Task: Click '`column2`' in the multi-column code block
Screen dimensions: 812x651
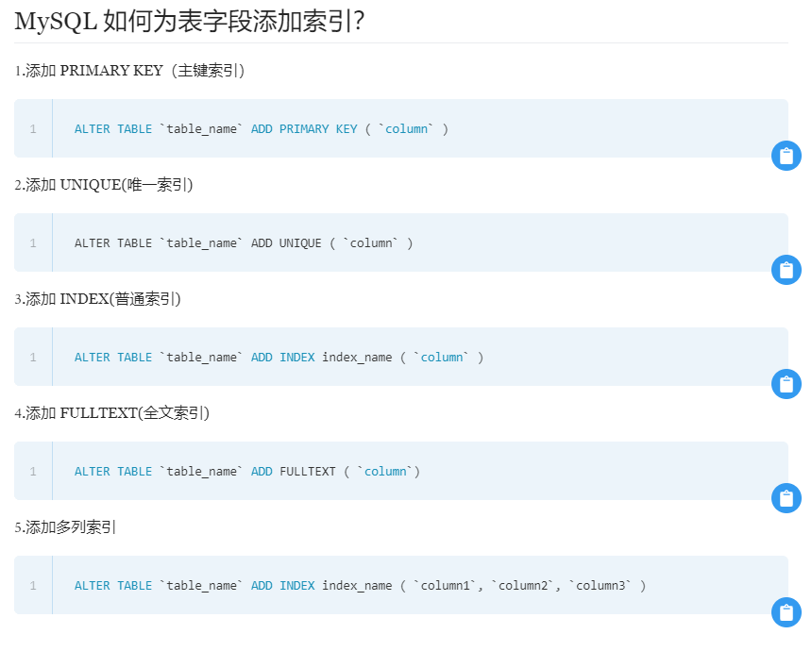Action: [x=523, y=586]
